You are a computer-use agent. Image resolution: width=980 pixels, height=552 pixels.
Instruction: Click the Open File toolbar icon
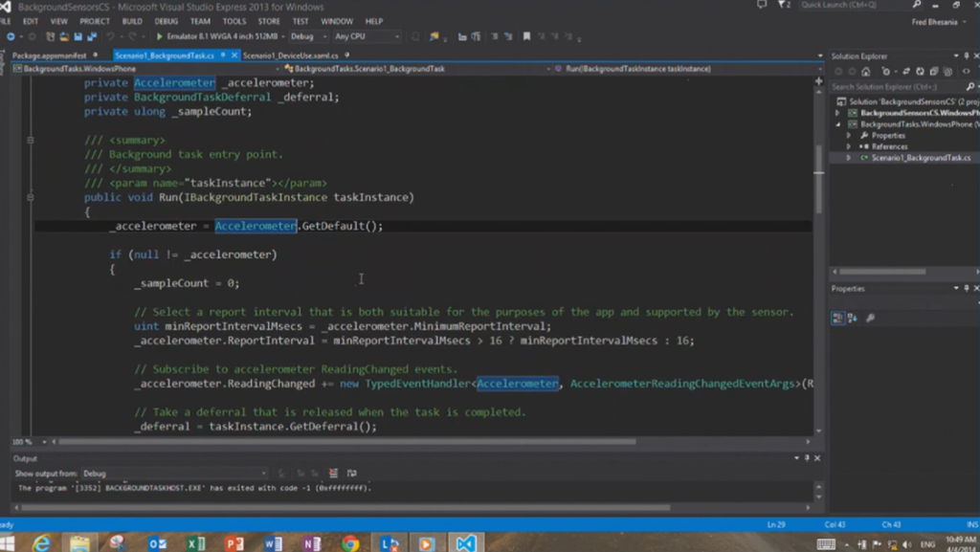point(64,36)
